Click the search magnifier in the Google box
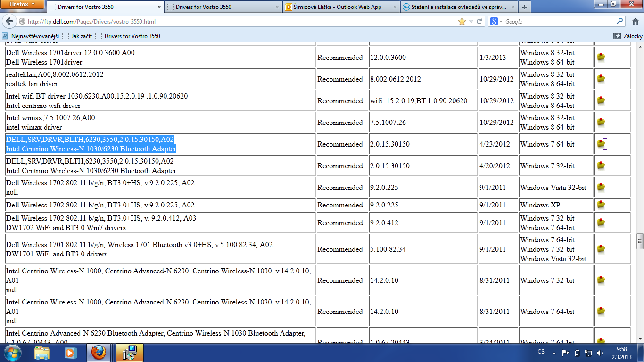 [620, 22]
